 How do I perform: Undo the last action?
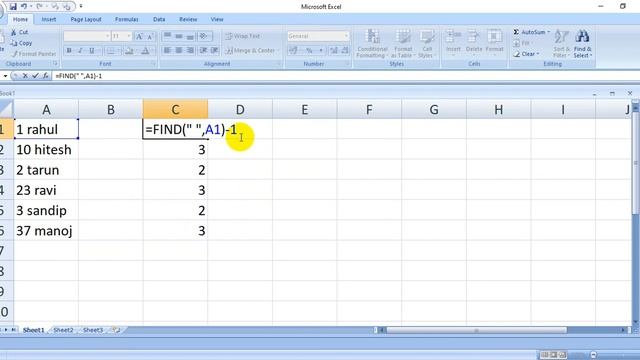(24, 7)
